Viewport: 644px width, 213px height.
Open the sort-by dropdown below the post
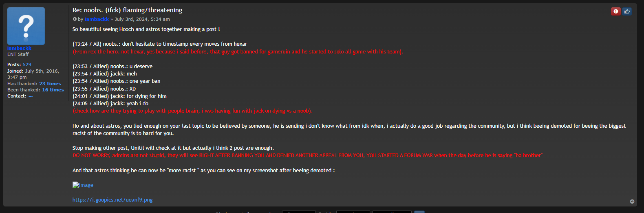pos(353,212)
